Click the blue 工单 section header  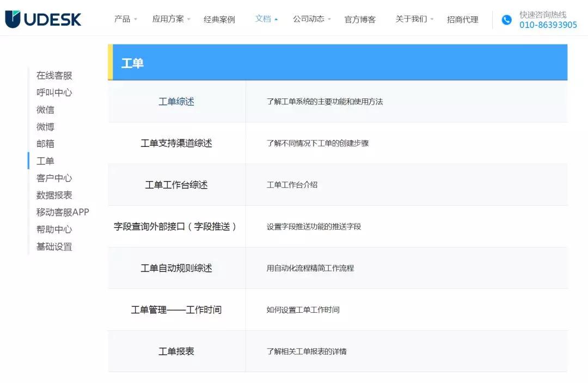tap(338, 62)
